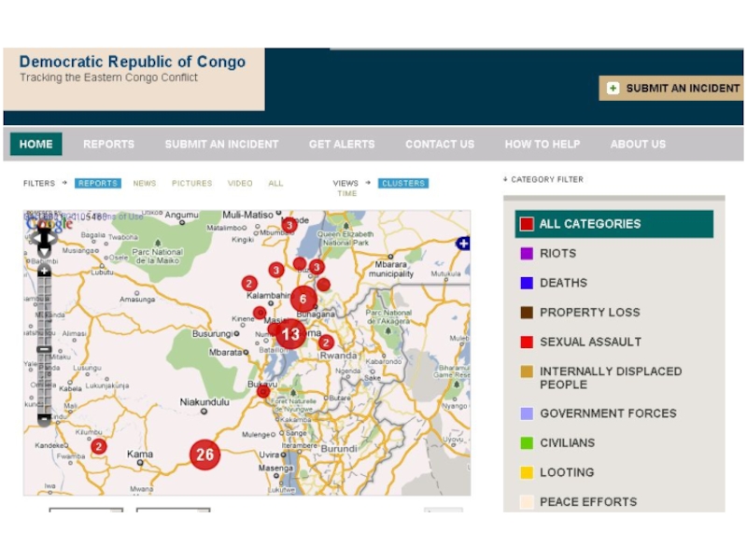Image resolution: width=747 pixels, height=560 pixels.
Task: Enable the News filter
Action: coord(144,184)
